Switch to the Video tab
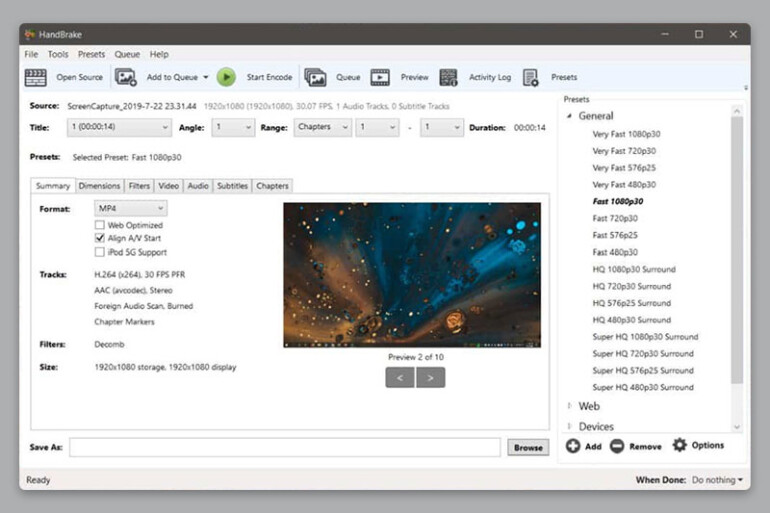The width and height of the screenshot is (770, 513). 168,186
